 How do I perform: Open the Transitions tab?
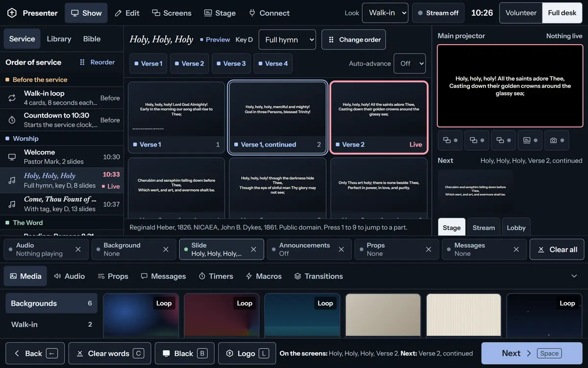click(x=318, y=276)
